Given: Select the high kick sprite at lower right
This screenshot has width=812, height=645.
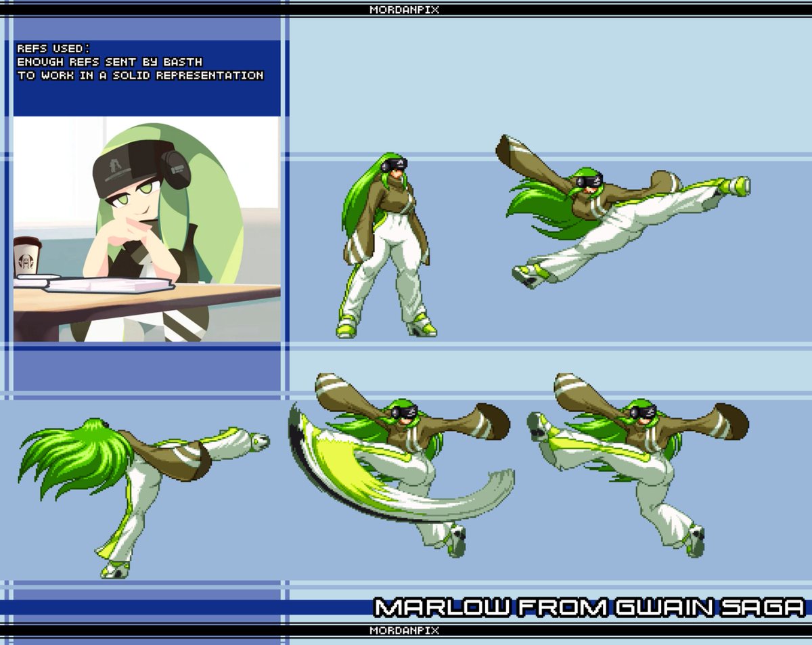Looking at the screenshot, I should [638, 464].
